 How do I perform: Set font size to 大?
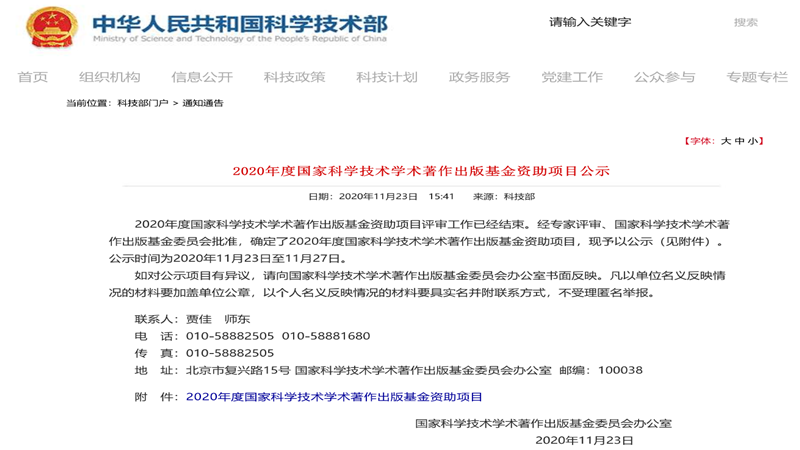click(x=726, y=141)
